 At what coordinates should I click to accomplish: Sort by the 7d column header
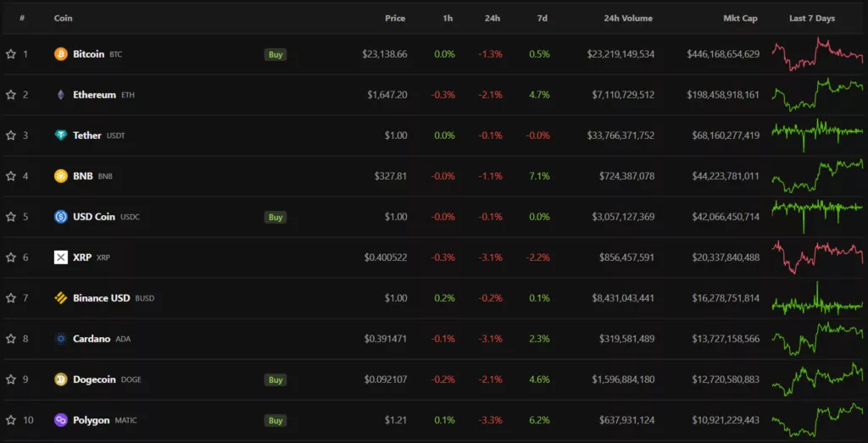(542, 19)
